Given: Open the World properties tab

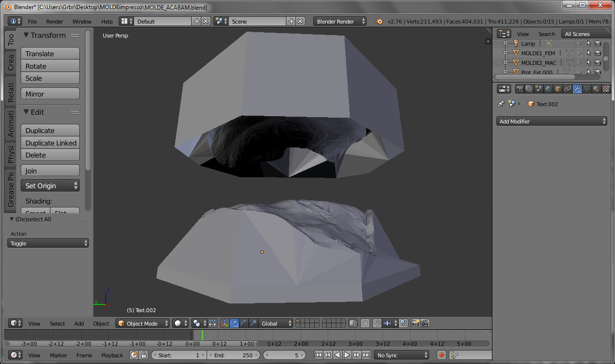Looking at the screenshot, I should coord(548,89).
